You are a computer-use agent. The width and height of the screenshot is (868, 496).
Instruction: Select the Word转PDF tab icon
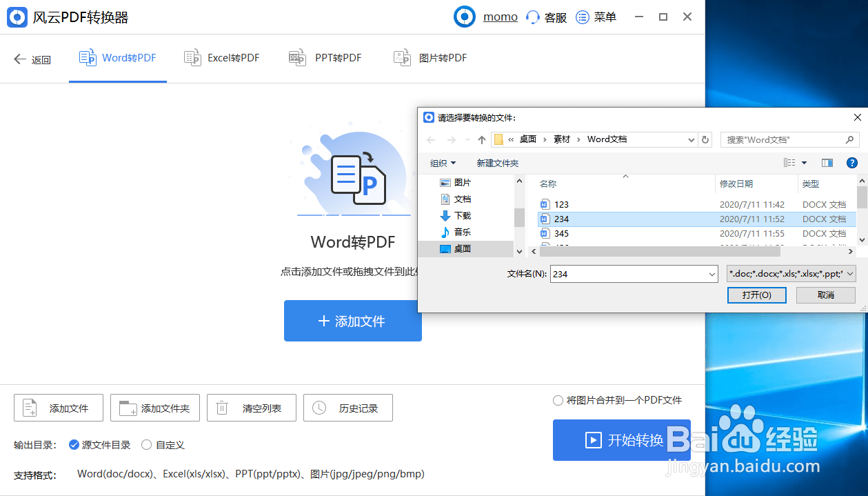(x=88, y=58)
